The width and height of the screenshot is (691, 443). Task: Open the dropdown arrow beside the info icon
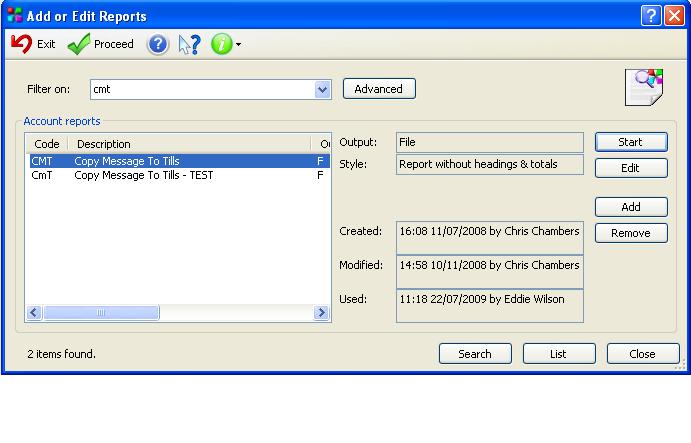pos(238,45)
